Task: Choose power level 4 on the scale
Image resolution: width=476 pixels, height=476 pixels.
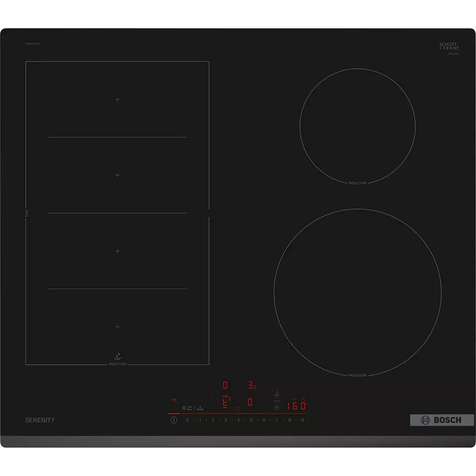Action: pyautogui.click(x=238, y=420)
